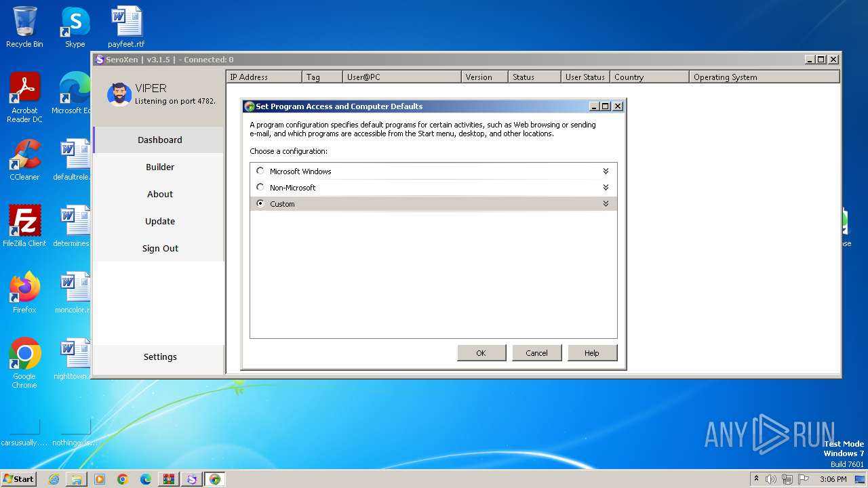Image resolution: width=868 pixels, height=488 pixels.
Task: Select the nighttown document on desktop
Action: [x=73, y=359]
